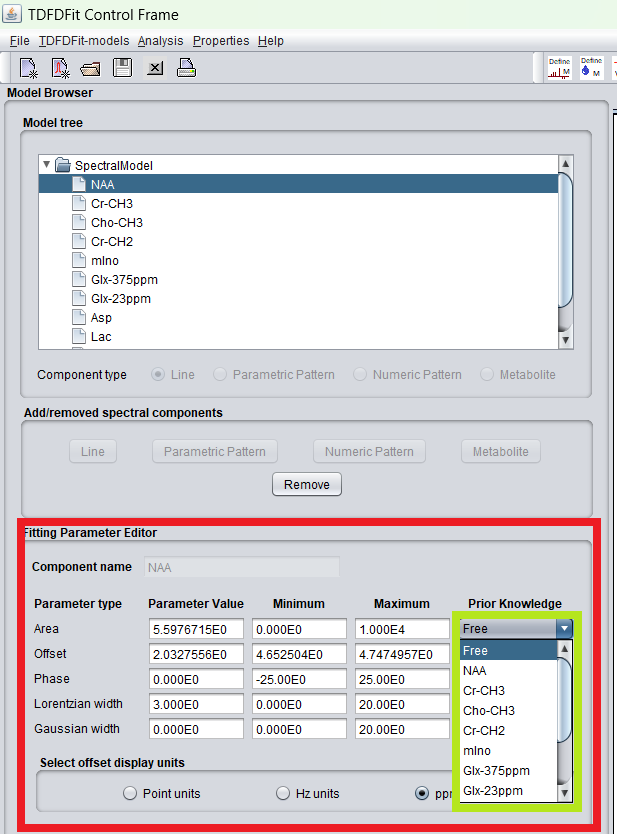Open the Properties menu
Viewport: 617px width, 834px height.
point(221,41)
